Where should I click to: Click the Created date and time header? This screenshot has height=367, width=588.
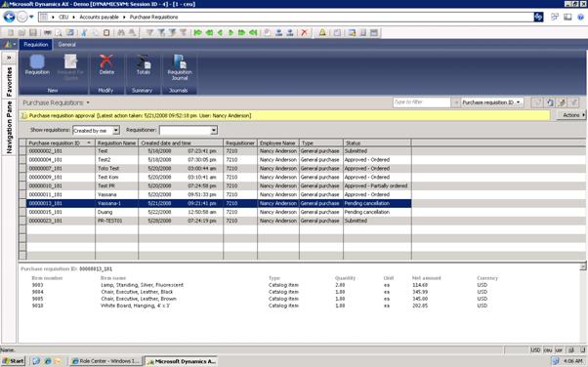(181, 143)
